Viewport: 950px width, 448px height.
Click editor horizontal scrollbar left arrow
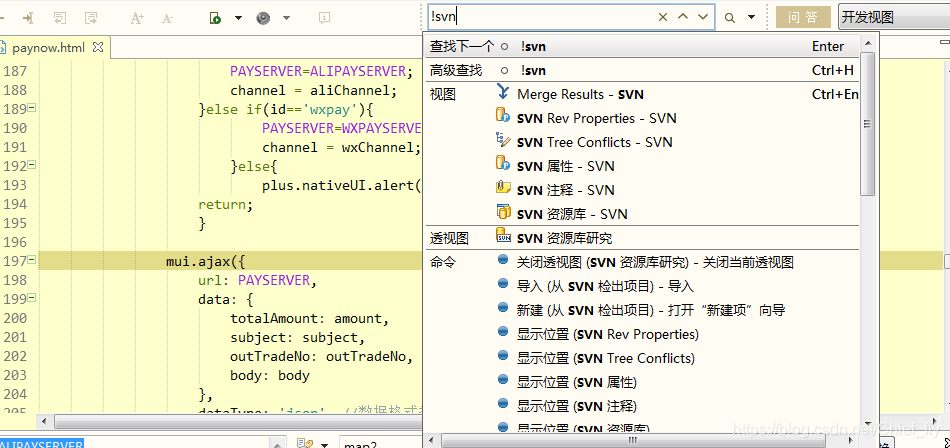coord(43,421)
